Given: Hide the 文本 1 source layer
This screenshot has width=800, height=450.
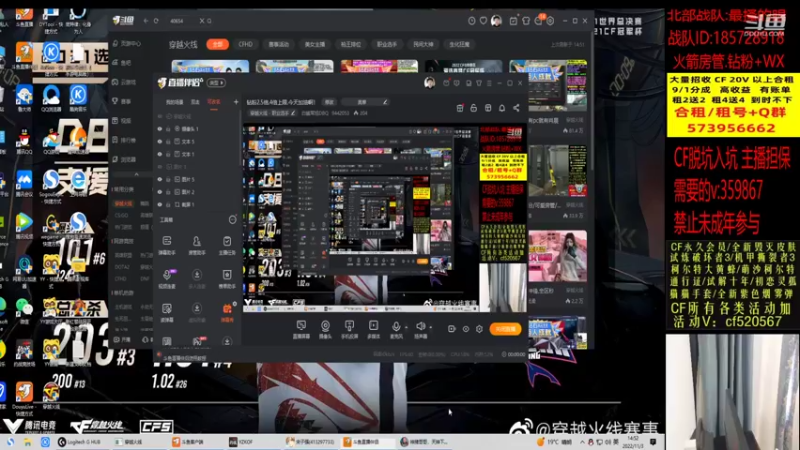Looking at the screenshot, I should (160, 154).
